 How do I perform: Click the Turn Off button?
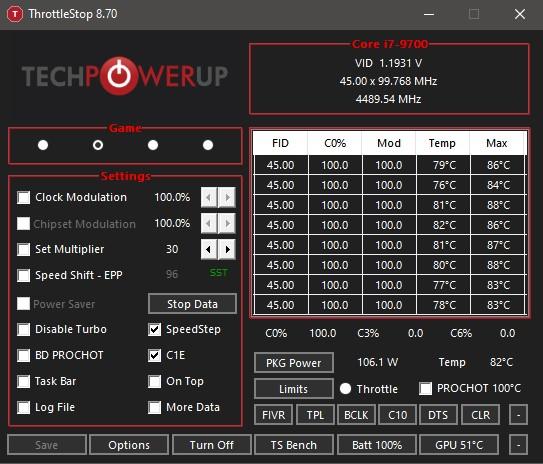[x=212, y=445]
